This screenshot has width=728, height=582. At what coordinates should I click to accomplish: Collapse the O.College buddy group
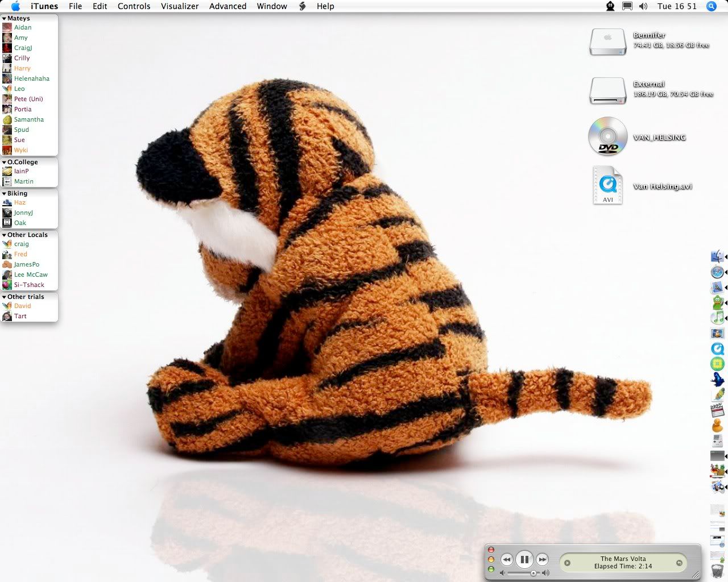coord(4,162)
